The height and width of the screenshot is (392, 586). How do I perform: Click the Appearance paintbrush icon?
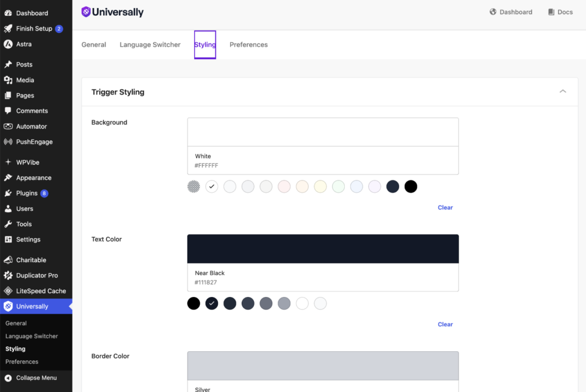tap(8, 177)
